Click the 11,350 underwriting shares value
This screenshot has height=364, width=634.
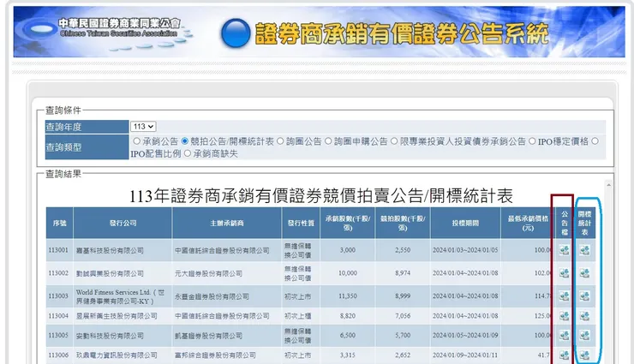click(347, 296)
